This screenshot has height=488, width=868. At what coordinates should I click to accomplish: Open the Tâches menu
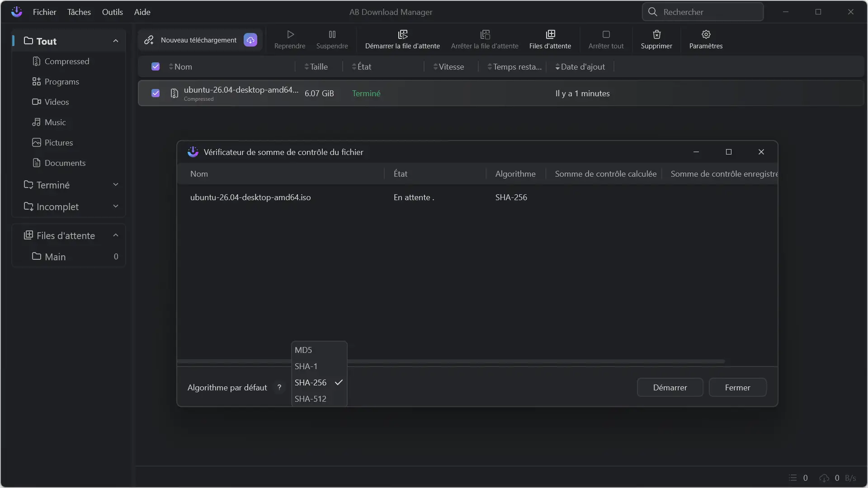[79, 12]
